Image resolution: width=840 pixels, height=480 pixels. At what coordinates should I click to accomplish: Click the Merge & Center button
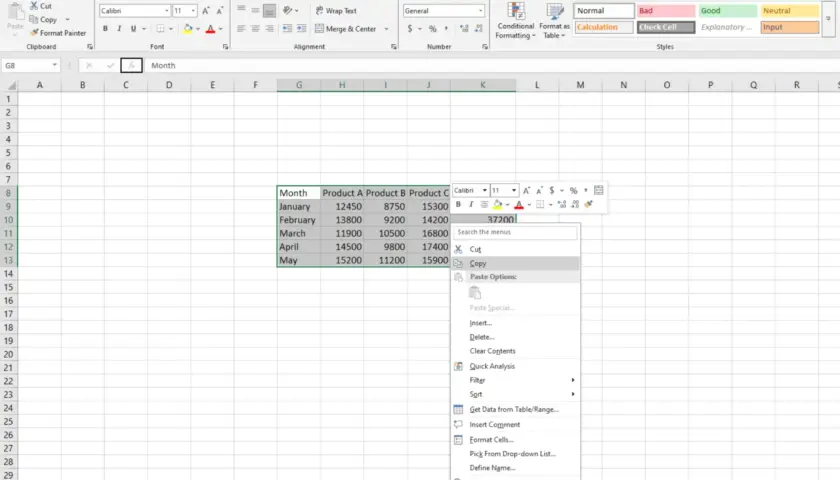346,28
